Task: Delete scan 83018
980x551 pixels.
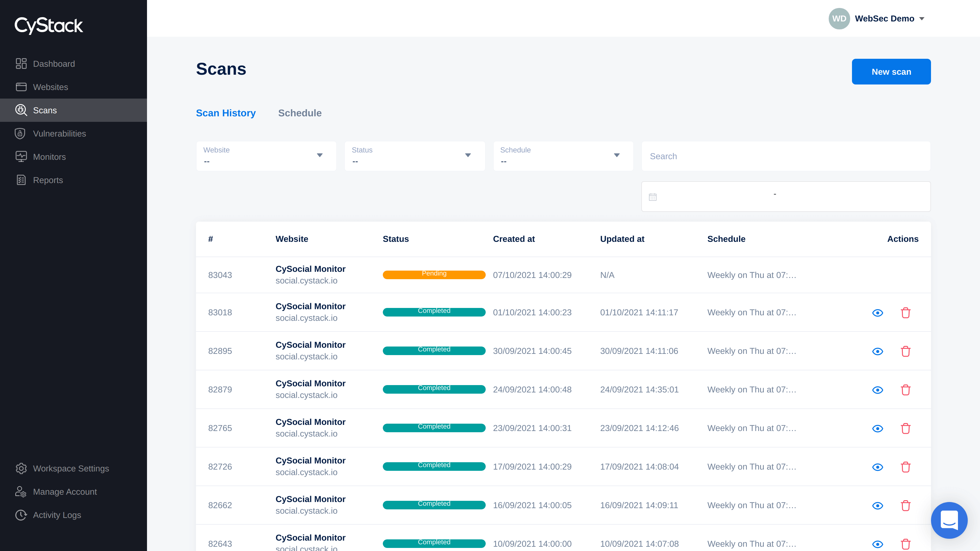Action: pyautogui.click(x=906, y=313)
